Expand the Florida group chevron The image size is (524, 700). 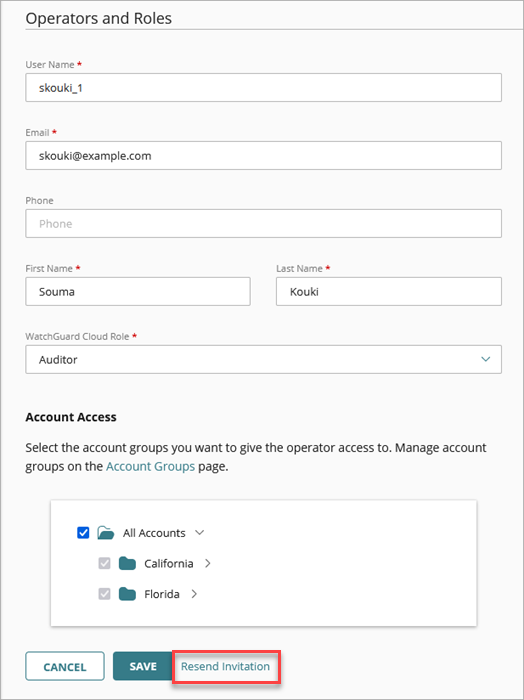pyautogui.click(x=194, y=594)
